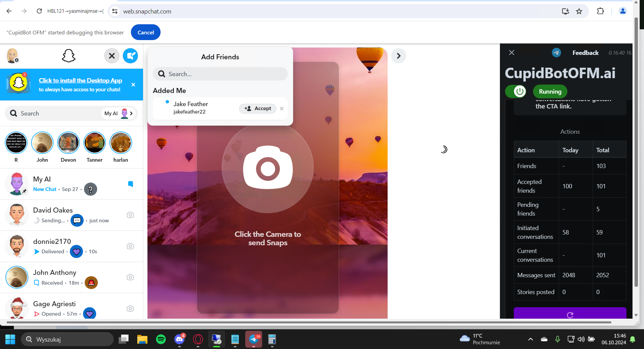View R's story

click(16, 143)
